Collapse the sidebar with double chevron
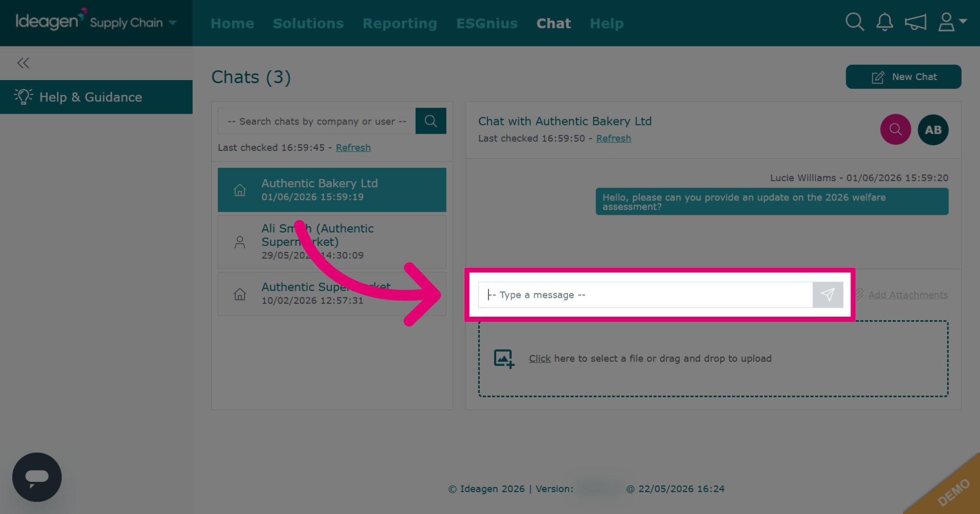The width and height of the screenshot is (980, 514). point(23,63)
